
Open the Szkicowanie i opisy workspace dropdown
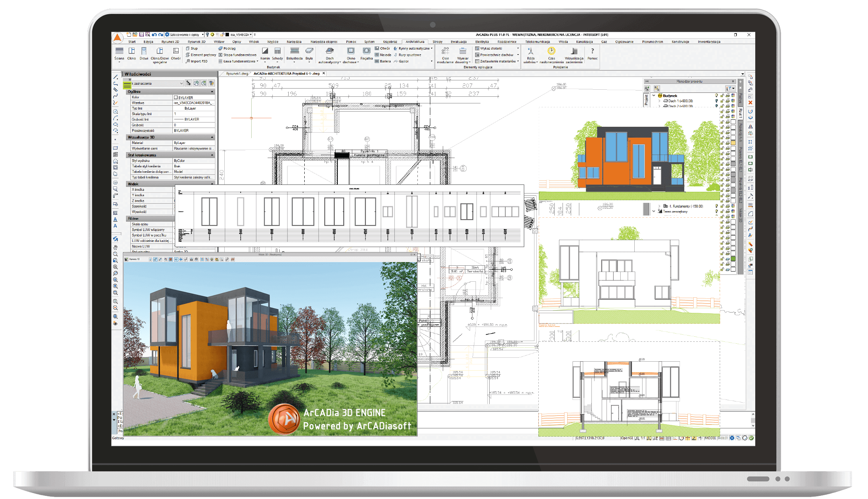tap(203, 35)
